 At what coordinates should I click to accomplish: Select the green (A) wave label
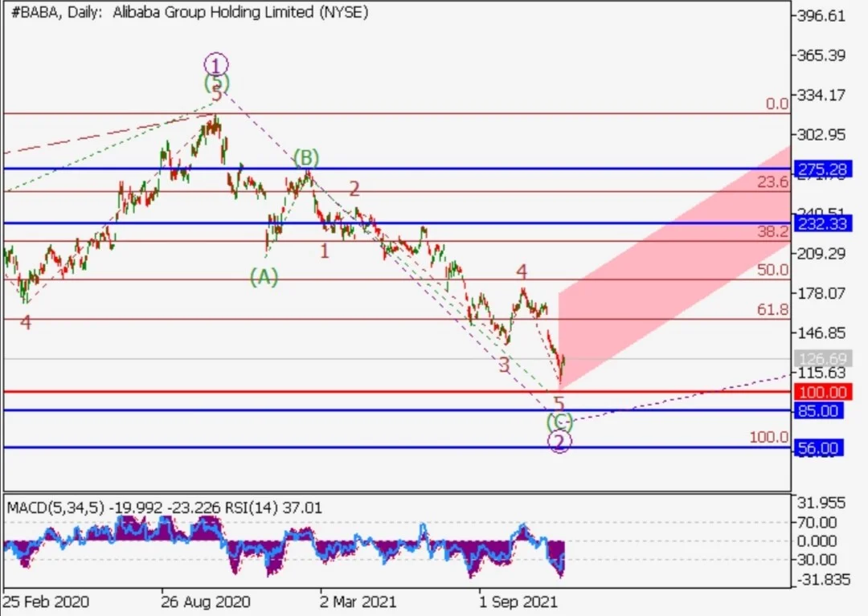(x=264, y=276)
